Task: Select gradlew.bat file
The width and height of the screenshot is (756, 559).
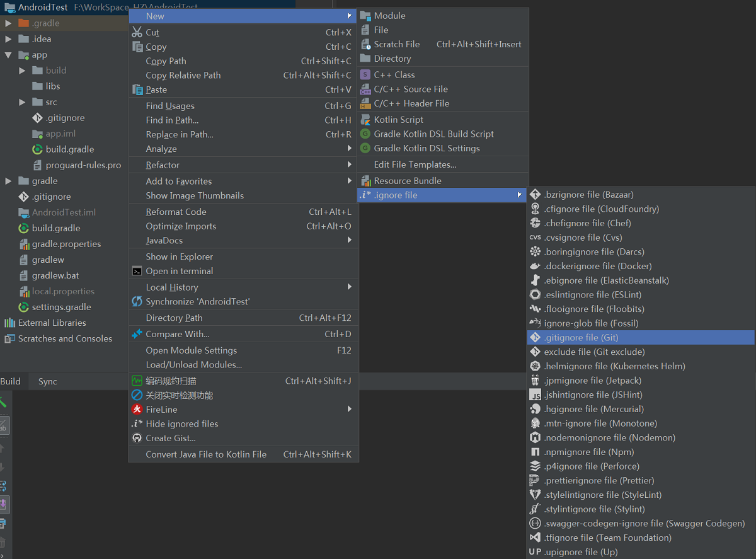Action: (x=55, y=275)
